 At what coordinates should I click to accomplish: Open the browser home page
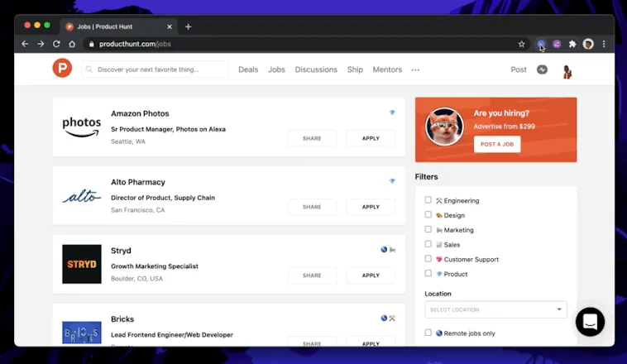(x=72, y=44)
